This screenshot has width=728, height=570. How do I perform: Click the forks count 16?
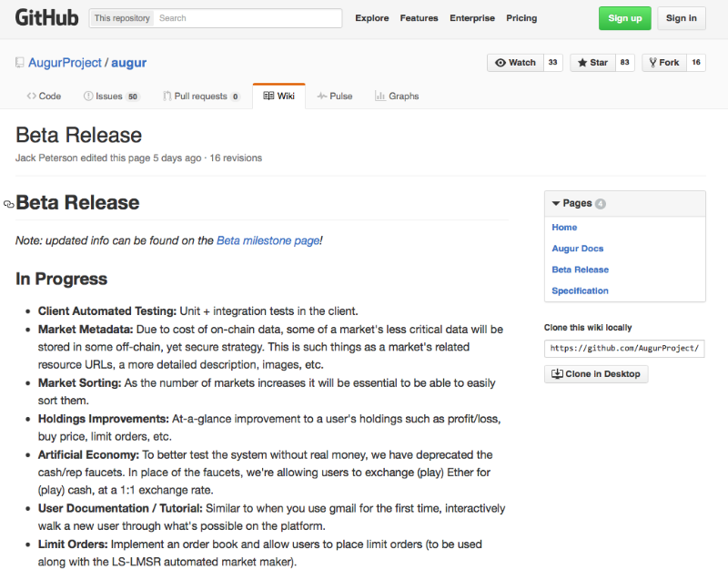coord(696,63)
